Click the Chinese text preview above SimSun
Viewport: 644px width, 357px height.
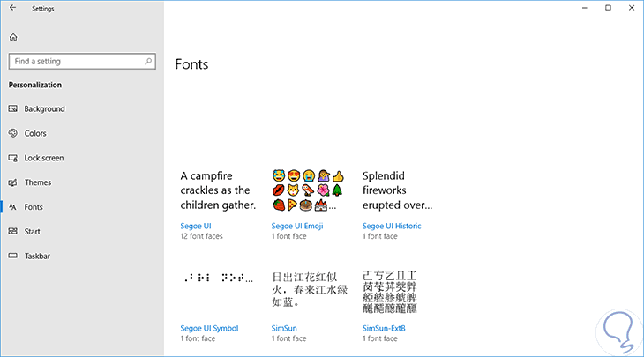310,290
